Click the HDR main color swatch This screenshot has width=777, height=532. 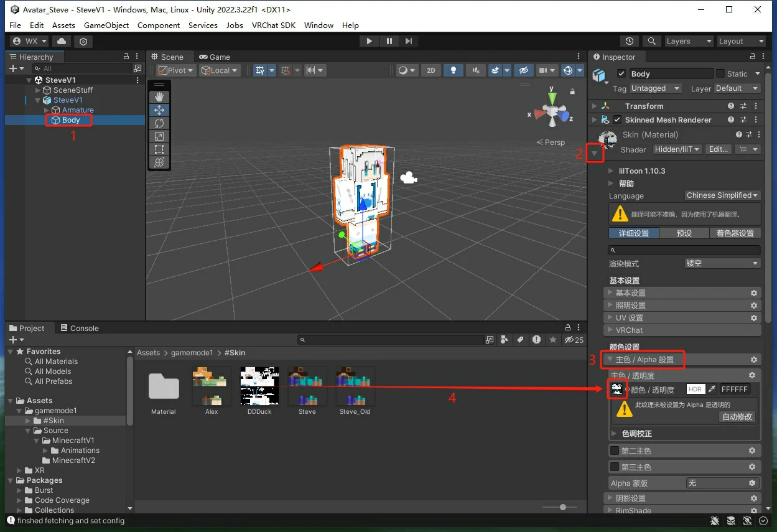695,390
